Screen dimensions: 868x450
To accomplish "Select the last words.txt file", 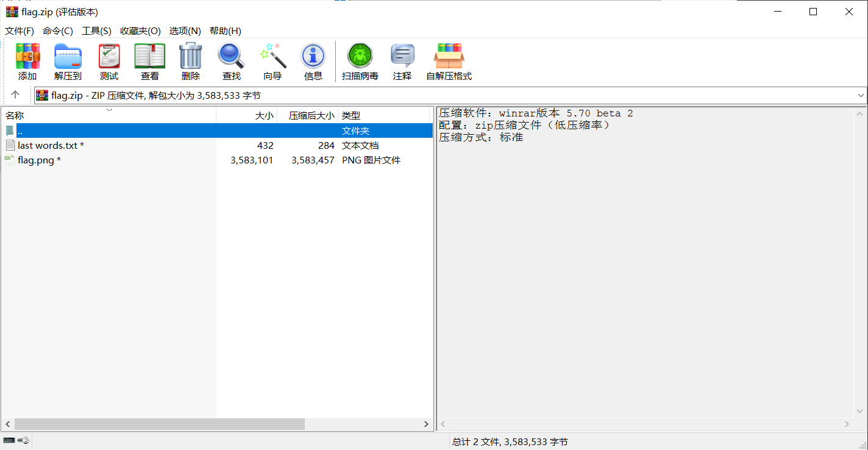I will click(x=48, y=145).
